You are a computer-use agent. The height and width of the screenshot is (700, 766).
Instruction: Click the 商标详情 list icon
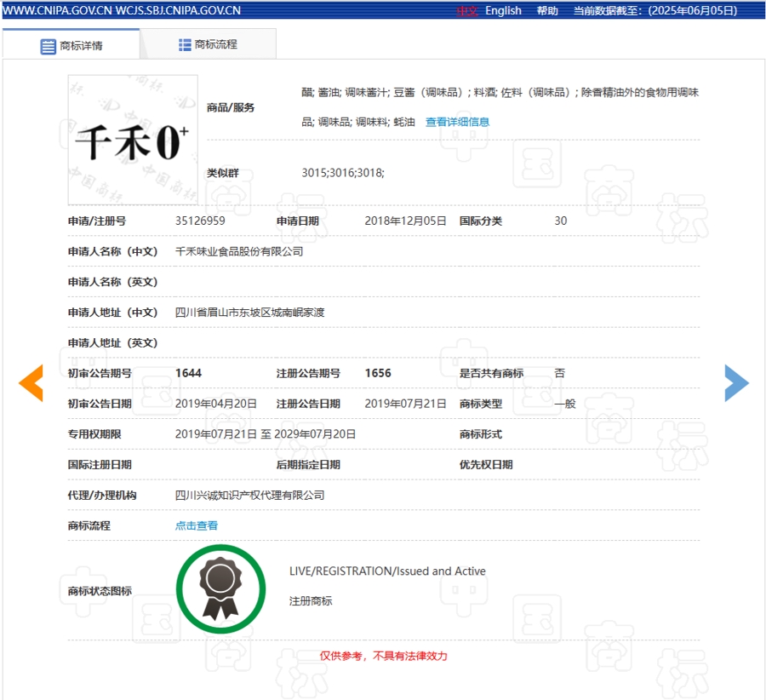tap(48, 47)
